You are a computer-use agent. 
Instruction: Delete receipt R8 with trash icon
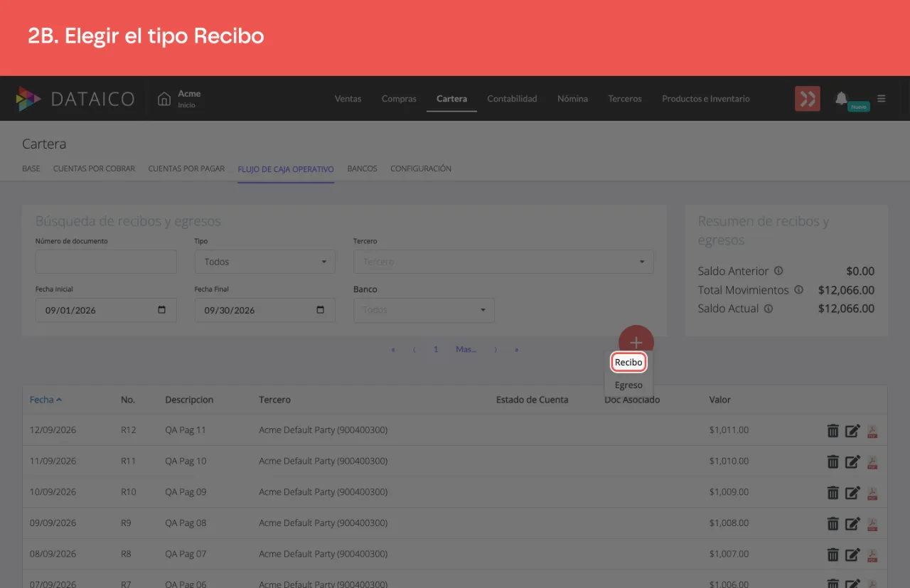pos(833,554)
